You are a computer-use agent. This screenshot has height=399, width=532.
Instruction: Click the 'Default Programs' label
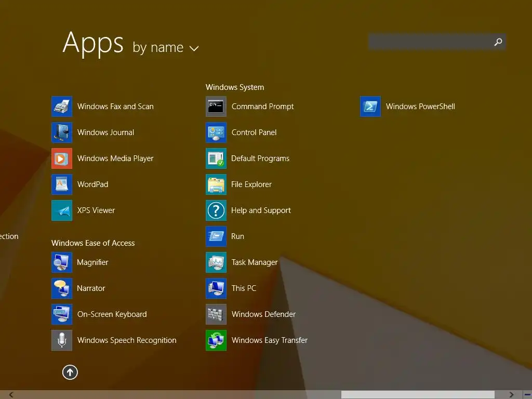[x=260, y=158]
